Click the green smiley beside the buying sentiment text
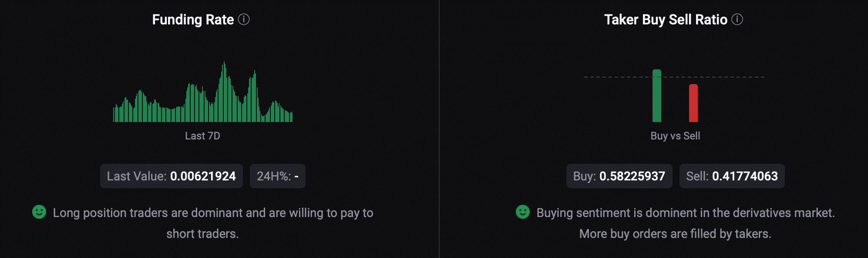The image size is (868, 258). pyautogui.click(x=522, y=212)
